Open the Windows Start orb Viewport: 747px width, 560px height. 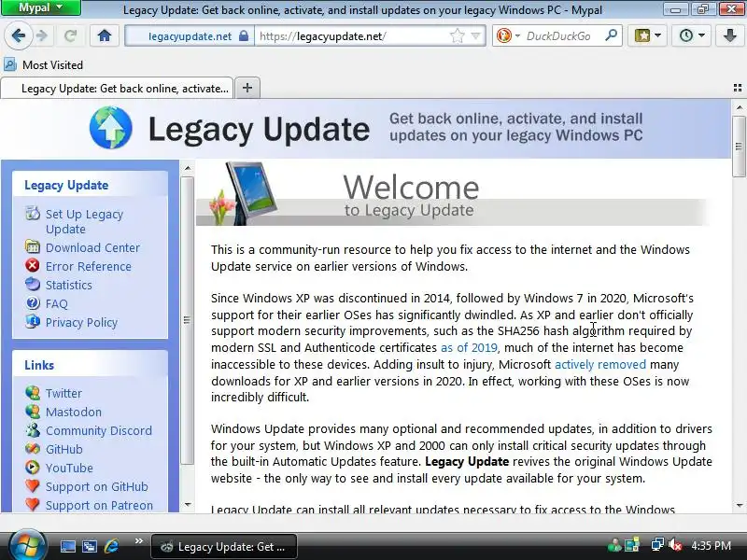(x=28, y=546)
